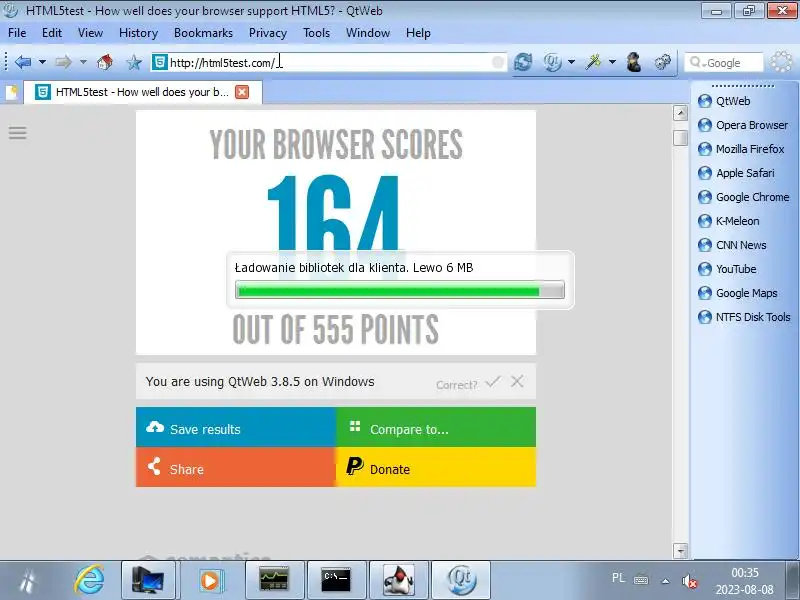Viewport: 800px width, 600px height.
Task: Open the back history dropdown arrow
Action: pyautogui.click(x=42, y=62)
